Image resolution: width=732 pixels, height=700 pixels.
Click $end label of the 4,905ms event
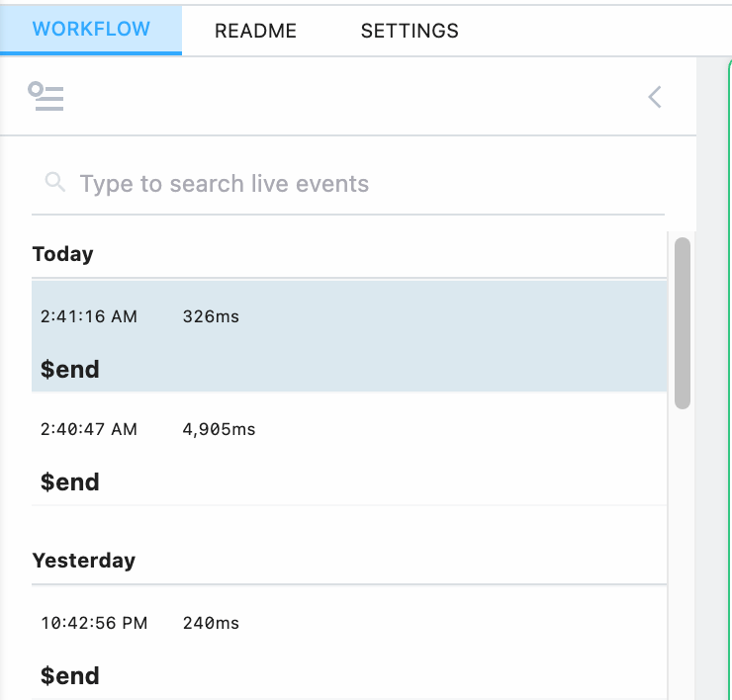pyautogui.click(x=70, y=482)
